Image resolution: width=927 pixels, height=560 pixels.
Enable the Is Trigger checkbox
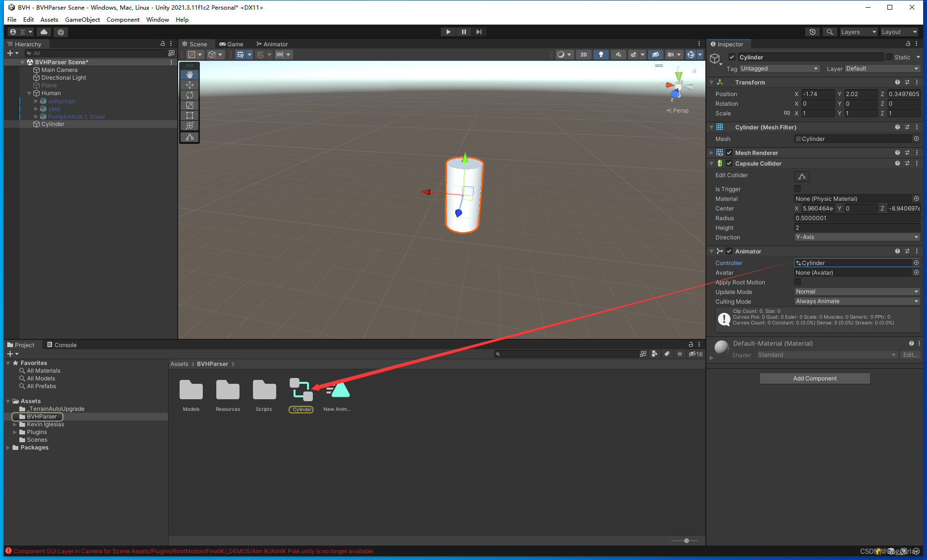click(x=798, y=189)
